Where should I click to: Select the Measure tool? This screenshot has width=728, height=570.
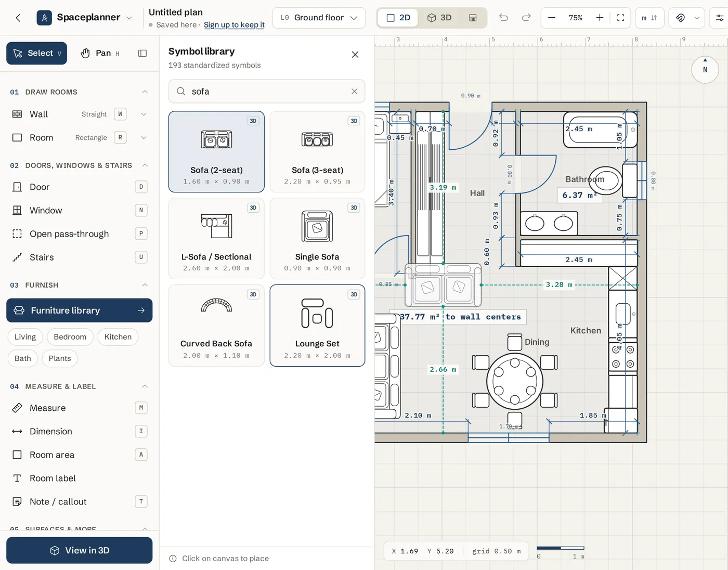tap(80, 408)
